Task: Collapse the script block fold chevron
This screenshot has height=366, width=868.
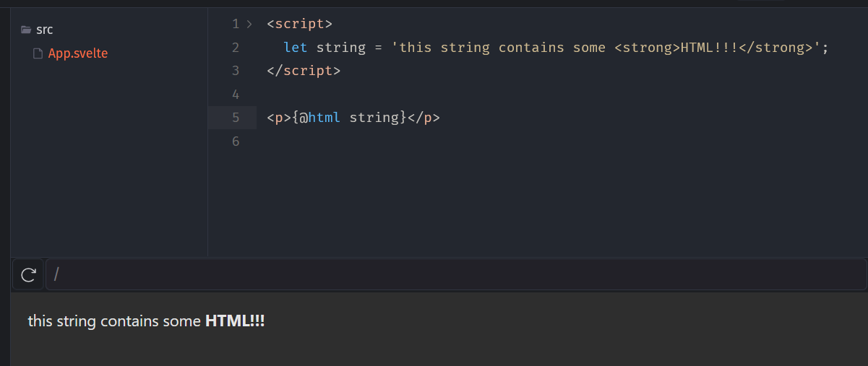Action: pos(249,24)
